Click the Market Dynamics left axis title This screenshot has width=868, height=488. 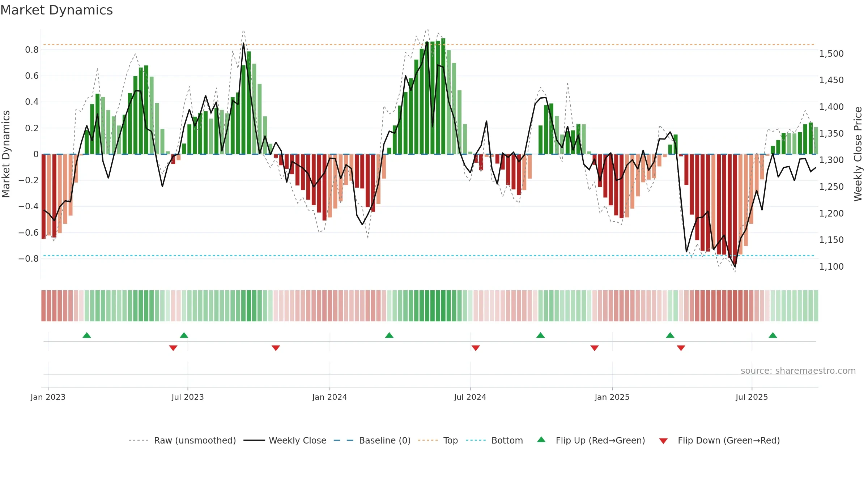pos(6,154)
